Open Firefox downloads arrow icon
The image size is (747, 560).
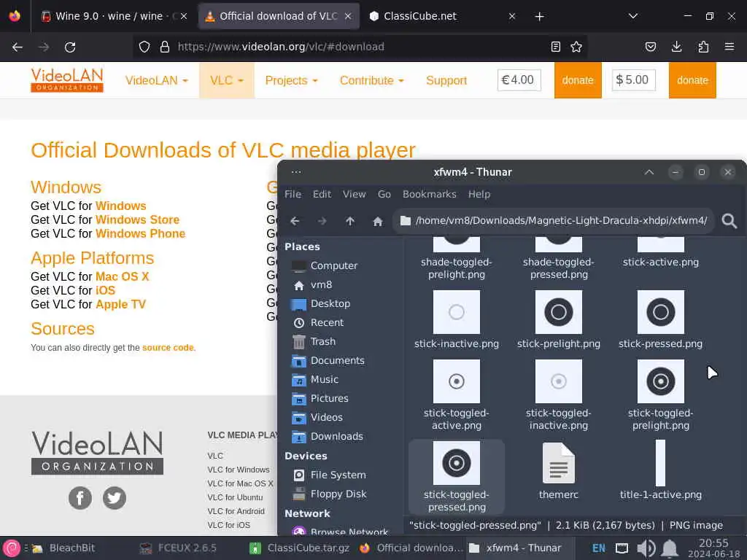click(x=676, y=47)
